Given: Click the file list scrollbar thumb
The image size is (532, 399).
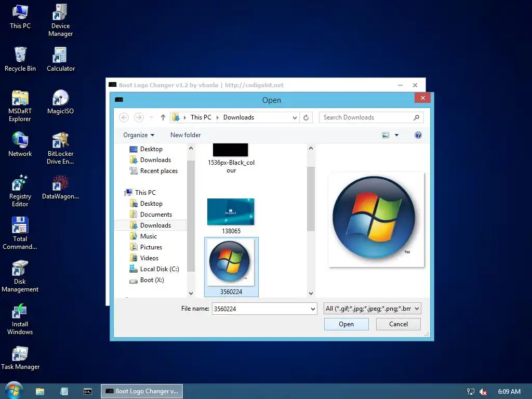Looking at the screenshot, I should [x=311, y=199].
